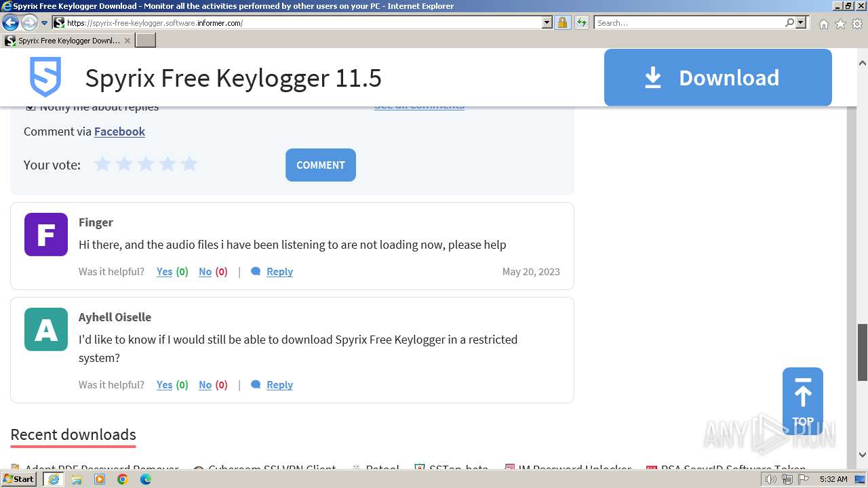
Task: Click the Recent downloads heading
Action: click(73, 434)
